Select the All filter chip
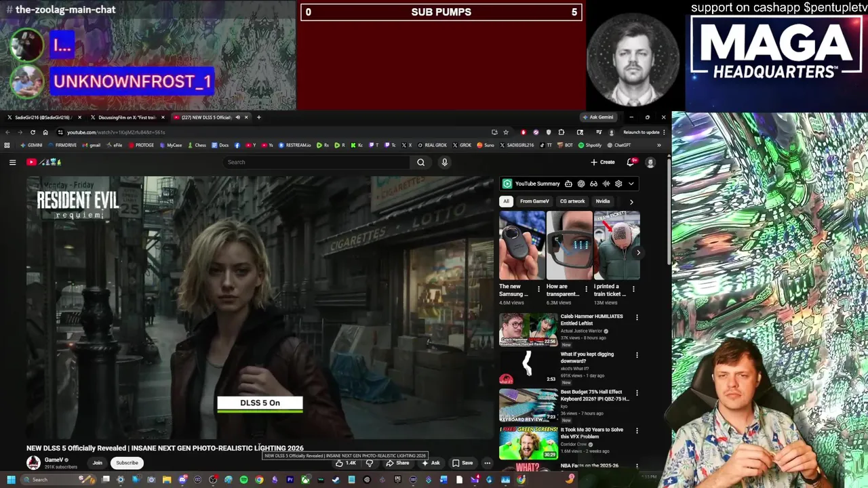This screenshot has width=868, height=488. [x=506, y=201]
